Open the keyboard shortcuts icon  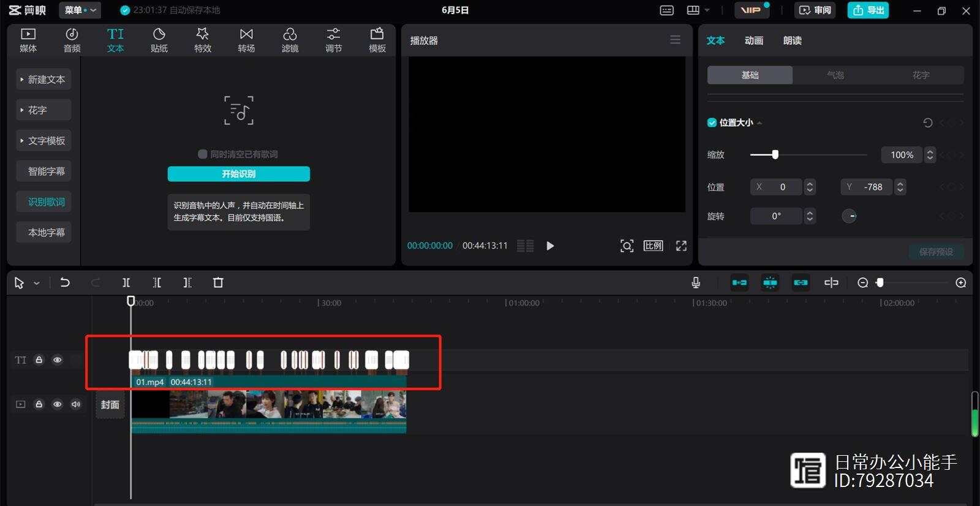(667, 10)
